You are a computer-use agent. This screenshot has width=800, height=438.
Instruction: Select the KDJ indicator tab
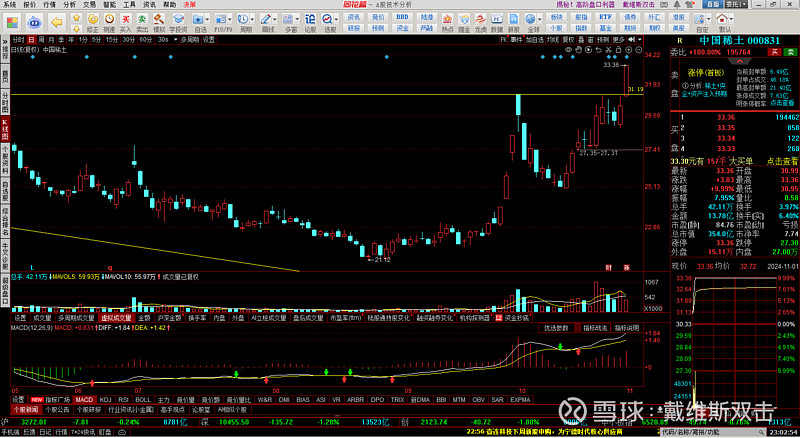pos(106,400)
